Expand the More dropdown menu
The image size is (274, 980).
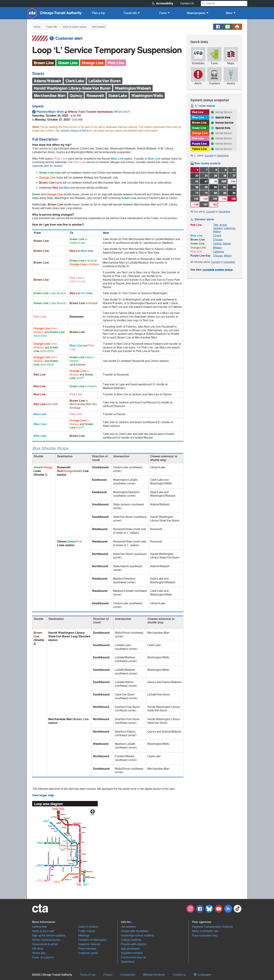click(x=231, y=13)
